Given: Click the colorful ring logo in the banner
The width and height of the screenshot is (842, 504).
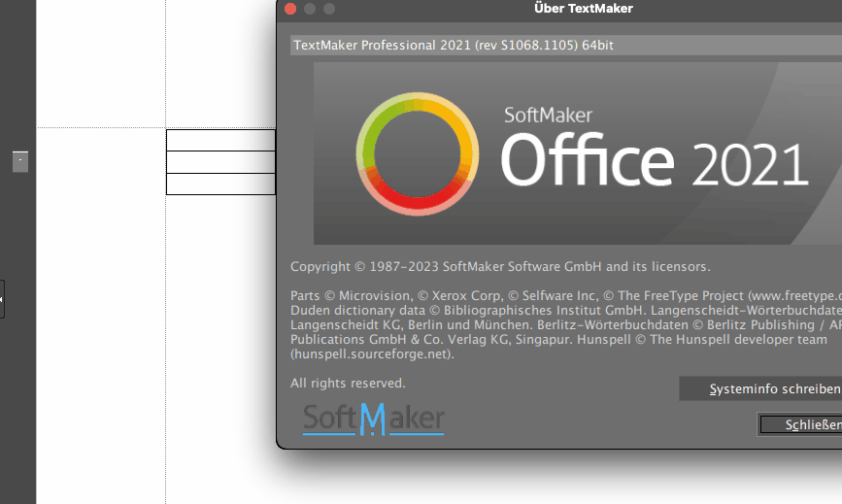Looking at the screenshot, I should (x=418, y=154).
